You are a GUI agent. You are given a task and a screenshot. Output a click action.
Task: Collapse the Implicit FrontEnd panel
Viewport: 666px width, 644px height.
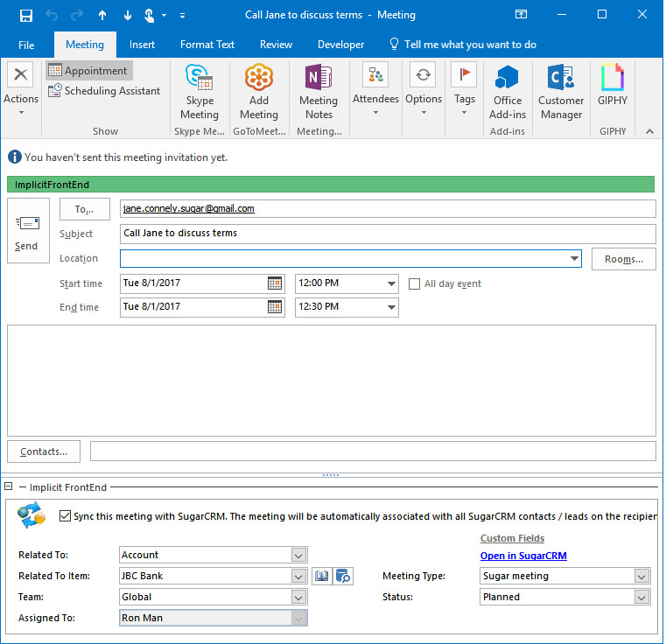9,486
